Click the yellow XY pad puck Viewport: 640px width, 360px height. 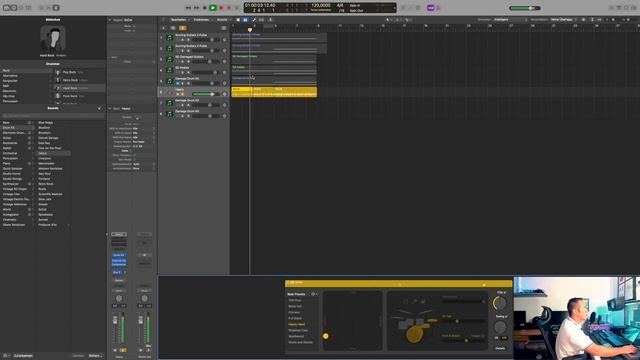point(326,336)
